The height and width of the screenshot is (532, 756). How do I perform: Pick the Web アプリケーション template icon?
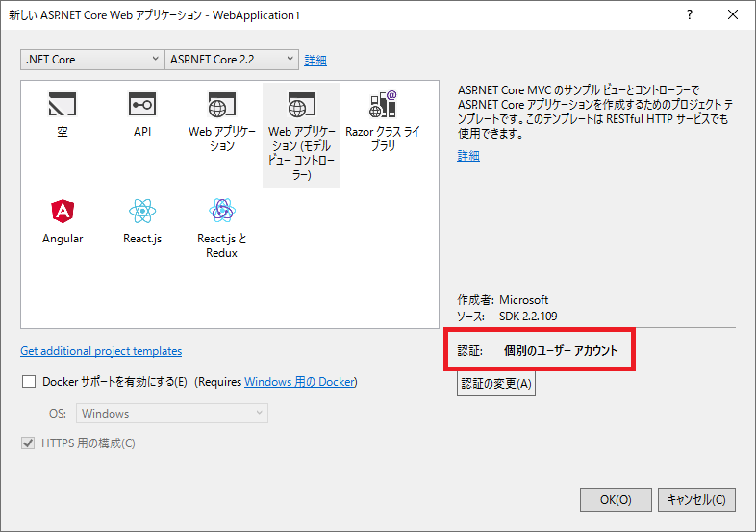(222, 105)
